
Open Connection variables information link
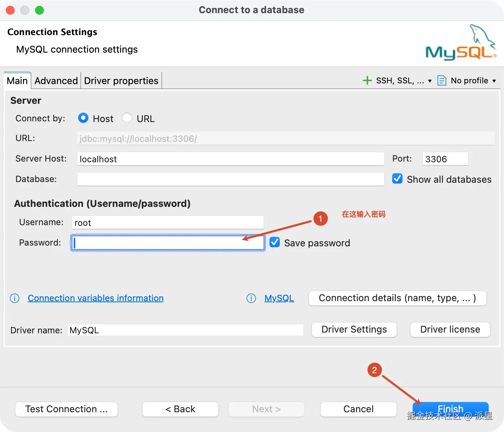click(x=96, y=298)
